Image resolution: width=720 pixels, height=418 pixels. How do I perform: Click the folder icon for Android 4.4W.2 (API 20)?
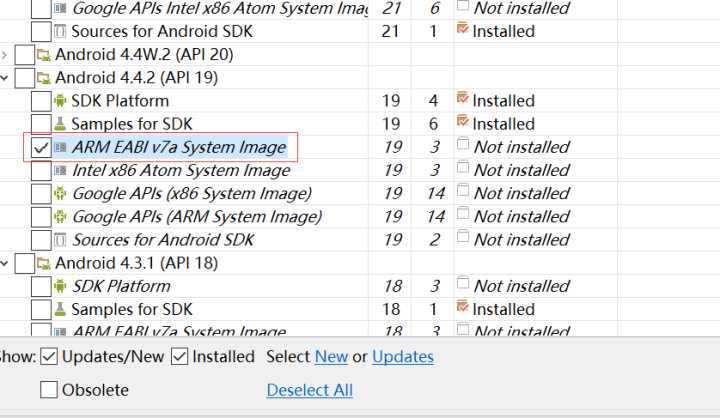tap(43, 54)
